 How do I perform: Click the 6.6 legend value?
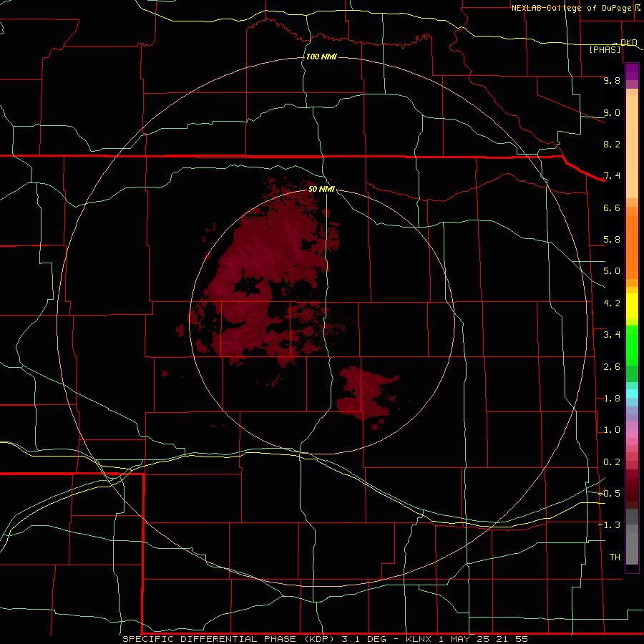click(x=612, y=208)
